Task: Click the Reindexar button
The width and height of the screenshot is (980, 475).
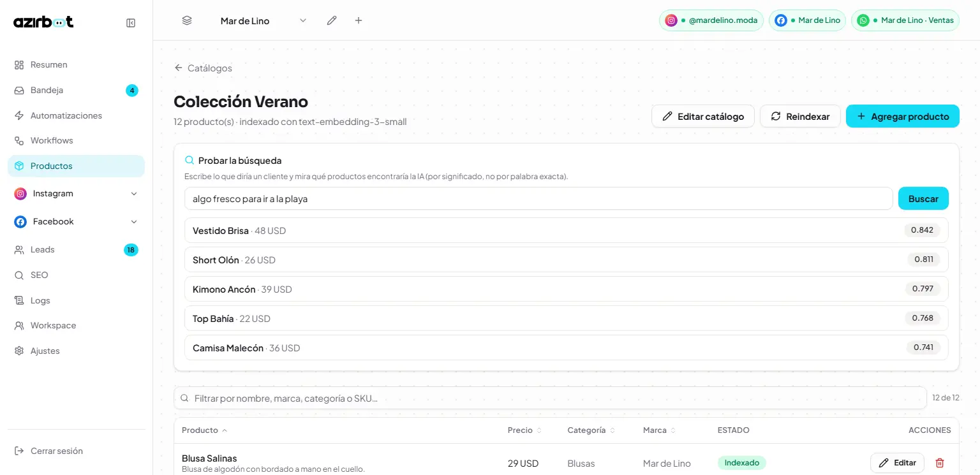Action: [800, 116]
